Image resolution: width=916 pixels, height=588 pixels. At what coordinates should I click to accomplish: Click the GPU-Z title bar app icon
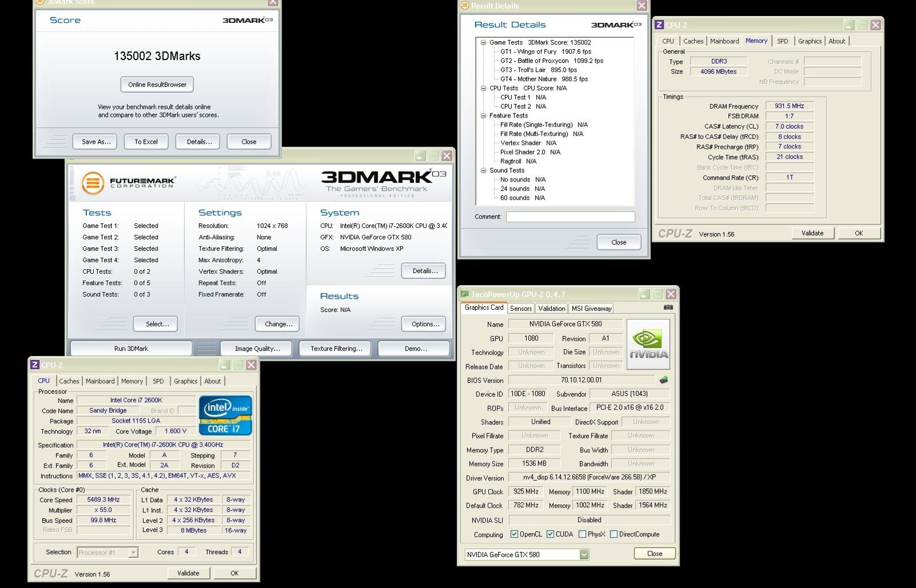[464, 294]
